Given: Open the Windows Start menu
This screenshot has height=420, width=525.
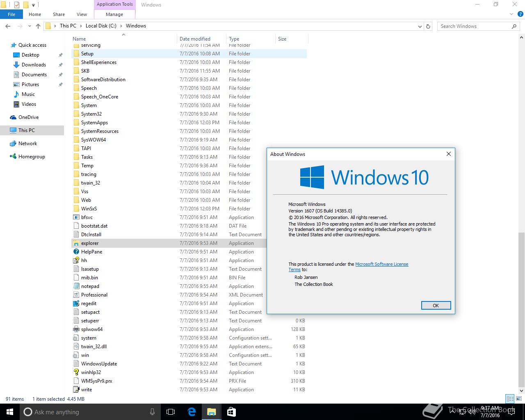Looking at the screenshot, I should tap(10, 412).
